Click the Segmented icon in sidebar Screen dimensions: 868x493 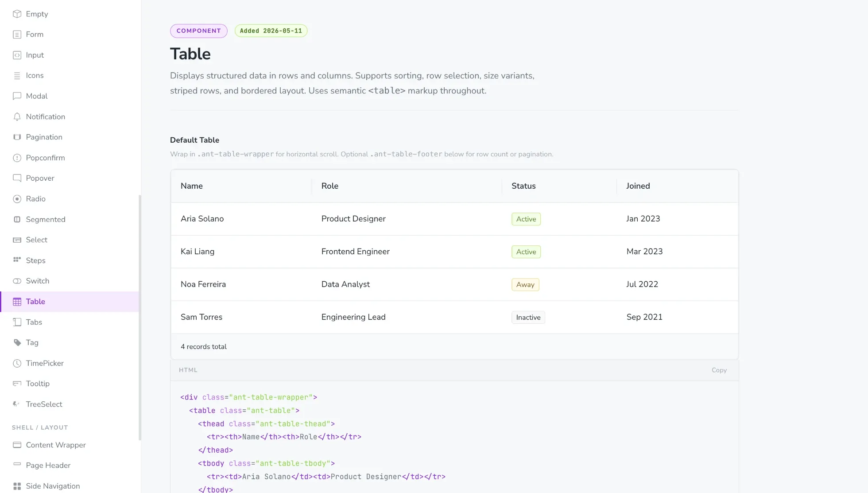tap(17, 219)
